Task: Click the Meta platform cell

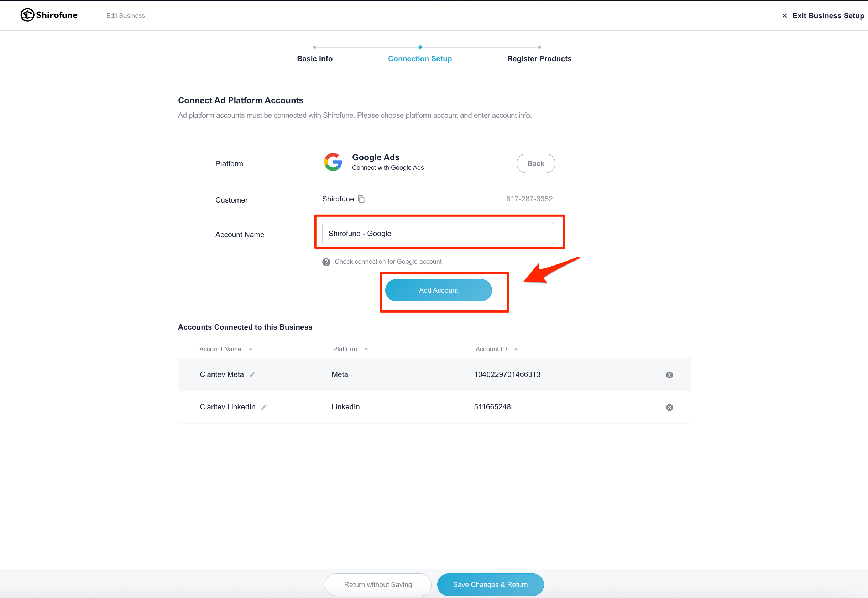Action: (340, 374)
